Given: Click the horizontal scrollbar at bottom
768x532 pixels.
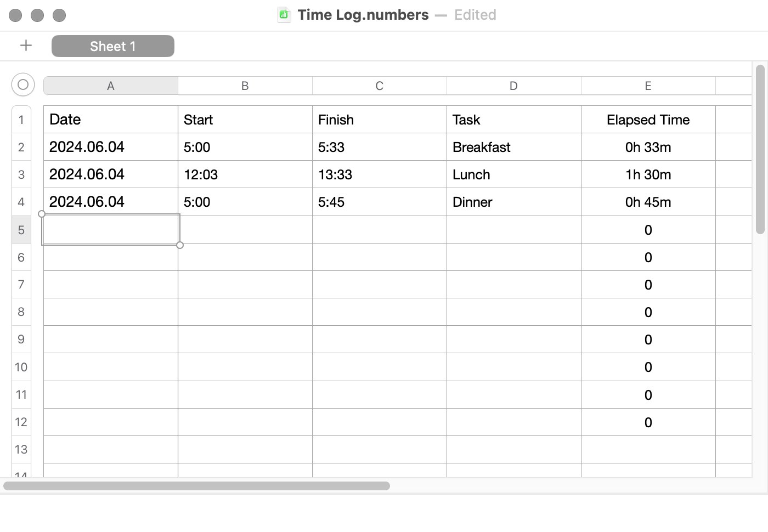Looking at the screenshot, I should pos(196,486).
